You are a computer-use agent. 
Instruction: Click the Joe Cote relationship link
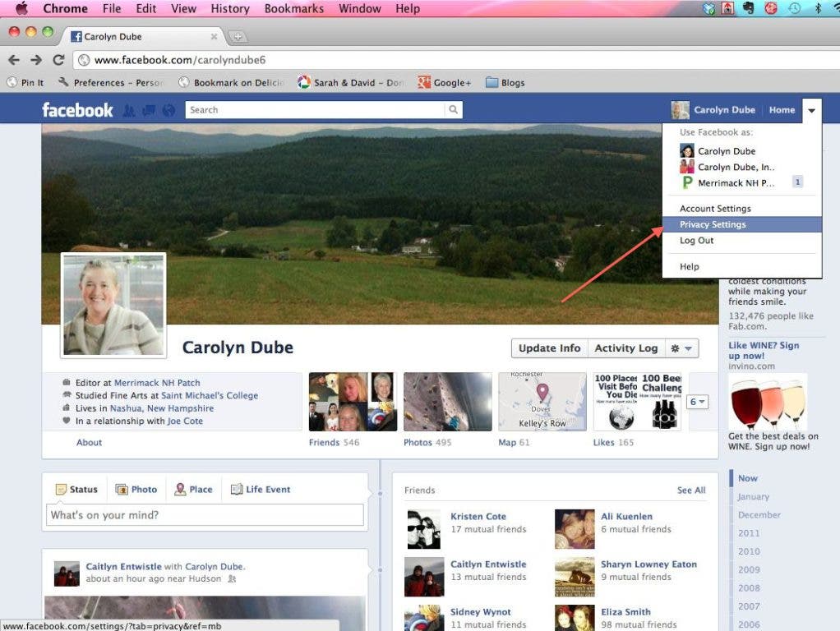tap(186, 421)
